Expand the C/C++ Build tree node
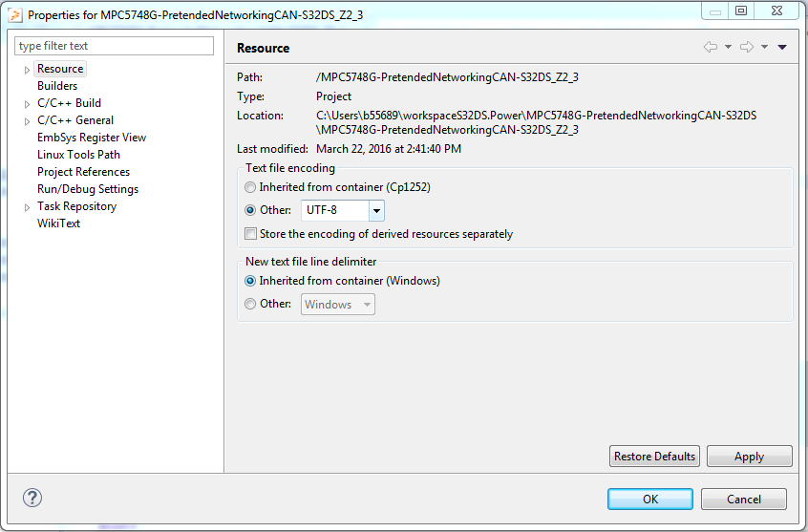This screenshot has width=808, height=532. coord(27,104)
